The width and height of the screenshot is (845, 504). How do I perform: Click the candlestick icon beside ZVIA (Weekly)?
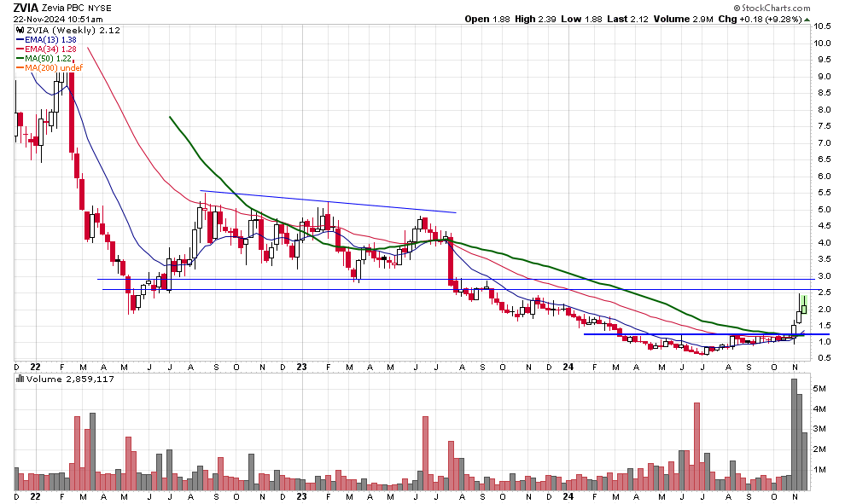pyautogui.click(x=20, y=31)
